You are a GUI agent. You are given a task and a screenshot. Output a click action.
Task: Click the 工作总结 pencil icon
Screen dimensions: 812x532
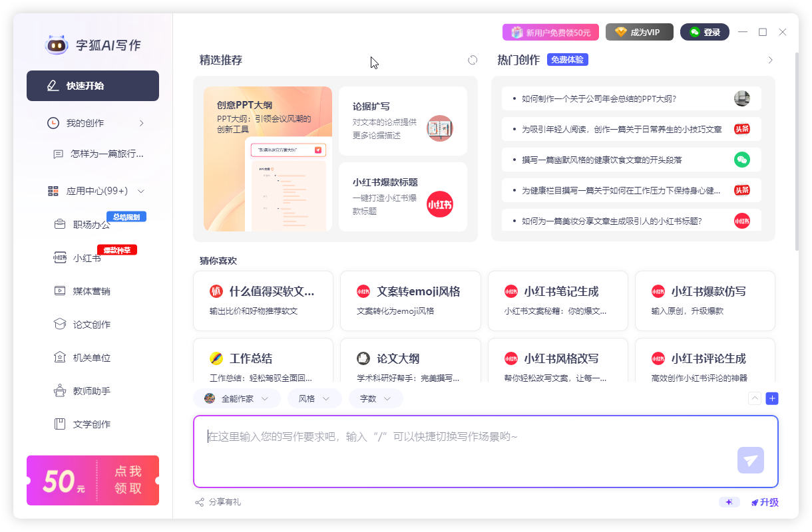tap(216, 358)
